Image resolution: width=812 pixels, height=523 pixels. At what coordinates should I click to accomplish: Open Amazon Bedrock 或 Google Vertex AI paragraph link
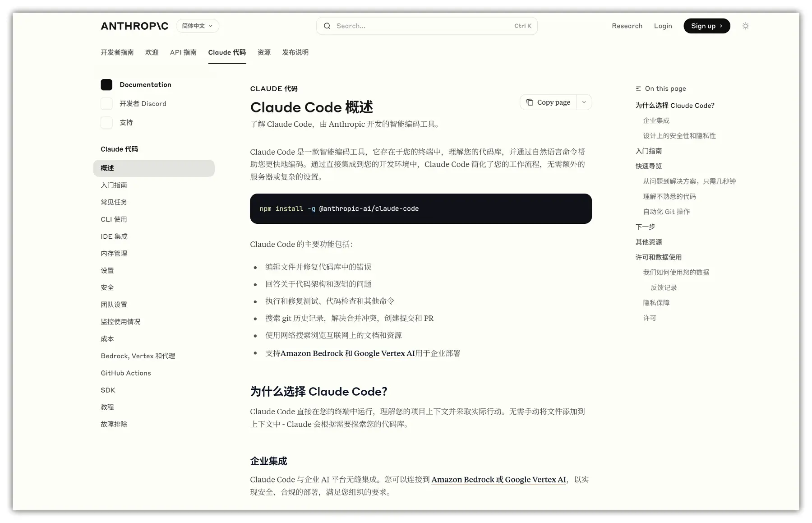pos(498,480)
